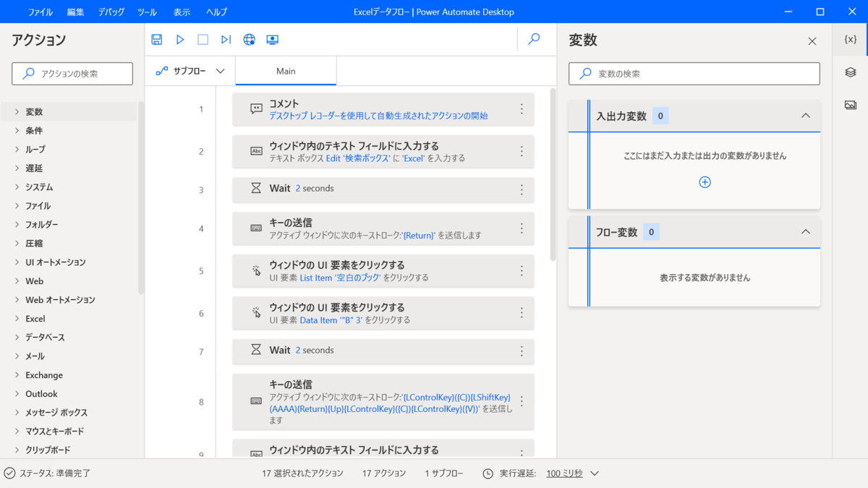Open more options for action 8
This screenshot has width=868, height=488.
522,401
